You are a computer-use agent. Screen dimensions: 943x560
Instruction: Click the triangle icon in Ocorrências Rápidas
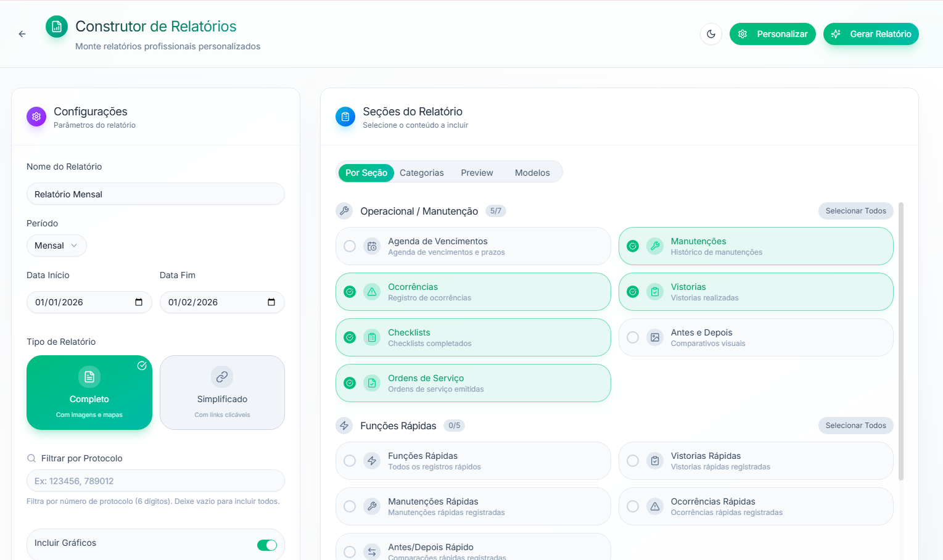655,506
